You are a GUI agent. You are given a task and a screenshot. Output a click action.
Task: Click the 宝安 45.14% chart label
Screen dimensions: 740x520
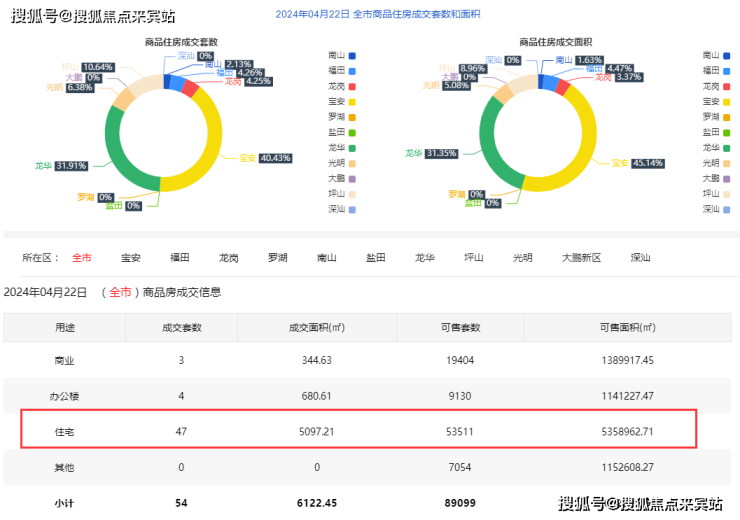click(x=638, y=163)
